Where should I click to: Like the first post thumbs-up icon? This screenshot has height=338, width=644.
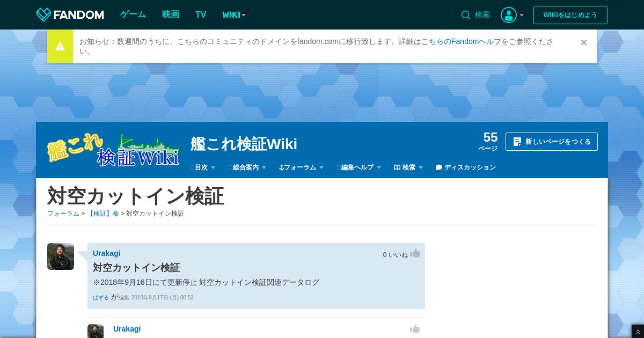tap(415, 253)
